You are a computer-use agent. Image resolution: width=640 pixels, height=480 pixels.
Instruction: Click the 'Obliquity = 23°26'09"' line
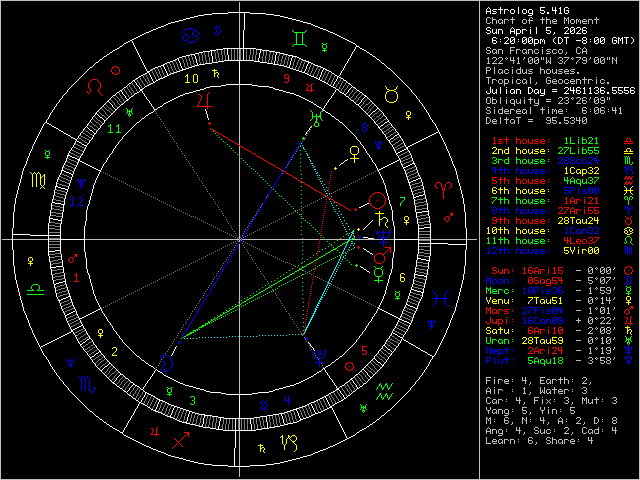[x=548, y=101]
